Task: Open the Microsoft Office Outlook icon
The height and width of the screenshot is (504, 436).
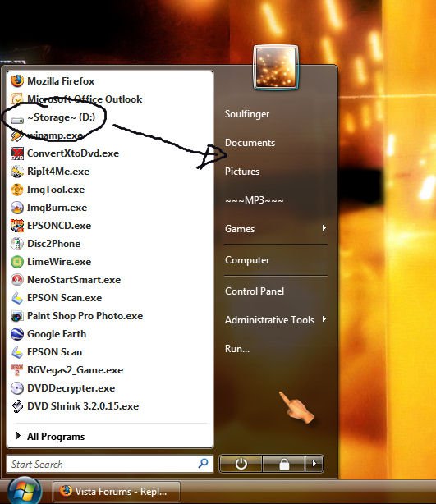Action: pos(17,99)
